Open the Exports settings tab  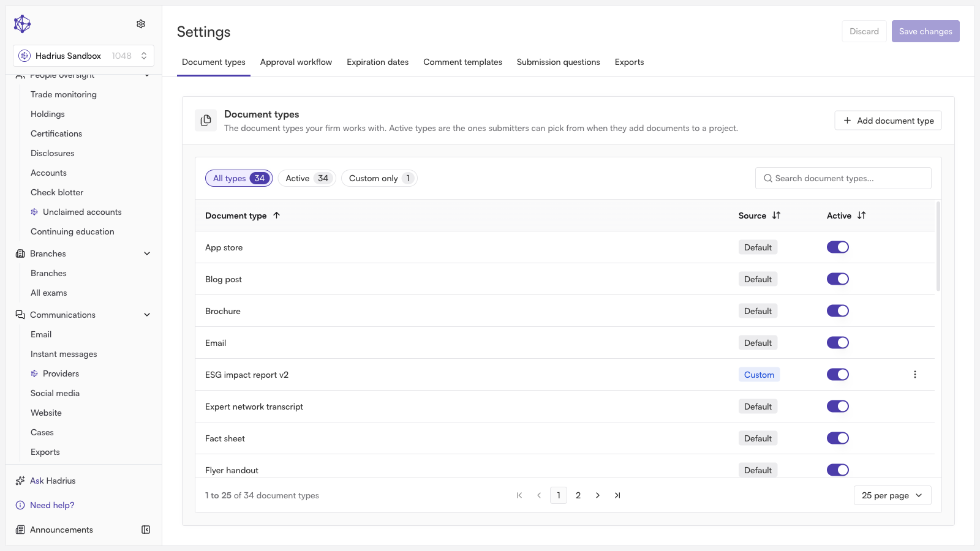629,62
